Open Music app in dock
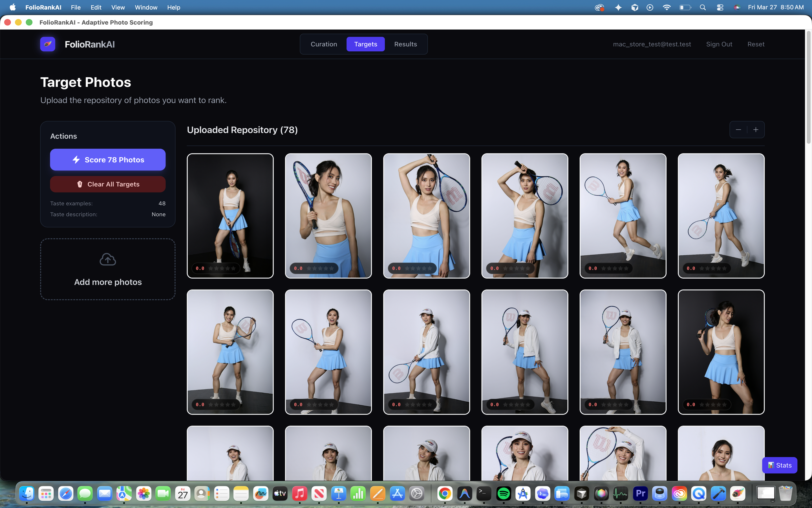 coord(300,494)
